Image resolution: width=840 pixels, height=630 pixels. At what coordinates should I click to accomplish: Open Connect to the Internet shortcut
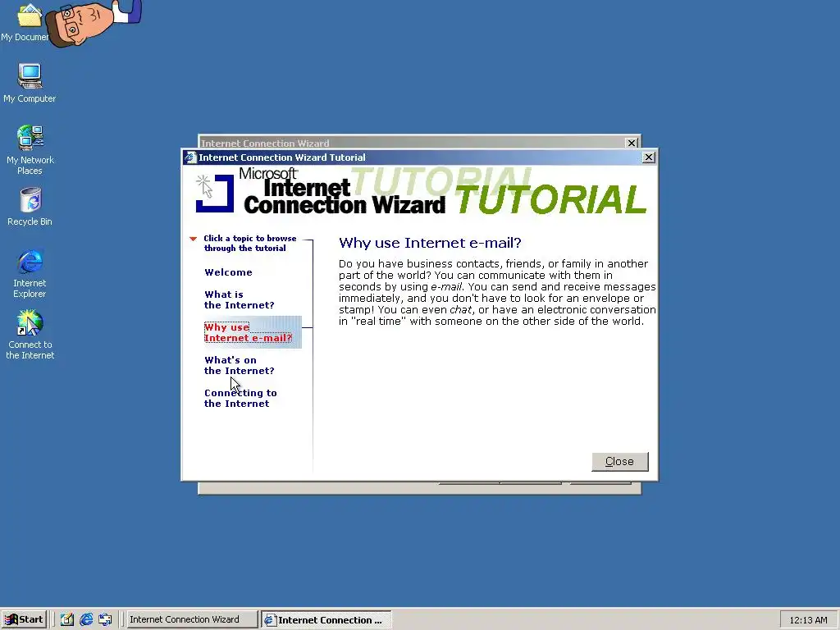point(30,335)
